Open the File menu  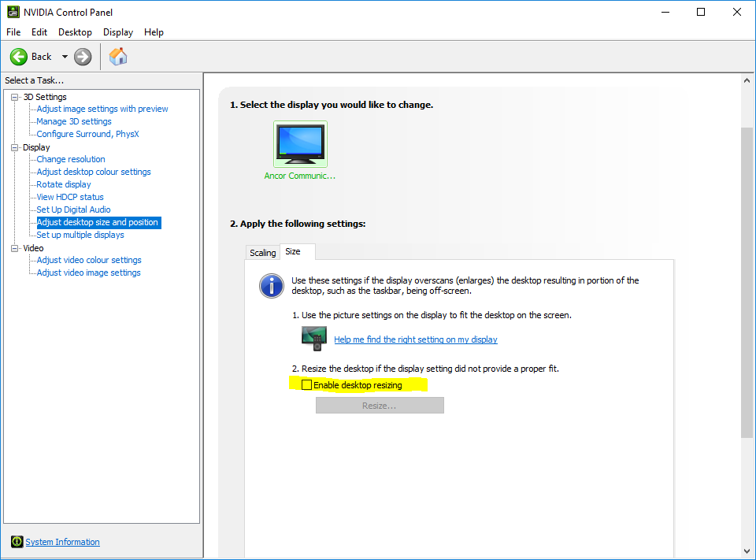pyautogui.click(x=13, y=32)
